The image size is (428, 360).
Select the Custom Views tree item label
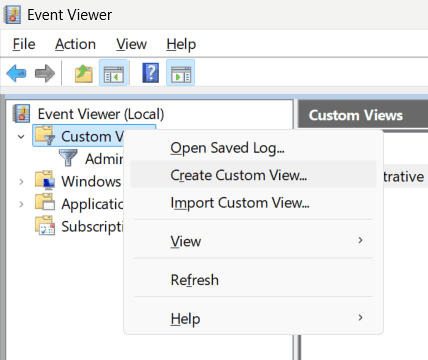pyautogui.click(x=92, y=136)
